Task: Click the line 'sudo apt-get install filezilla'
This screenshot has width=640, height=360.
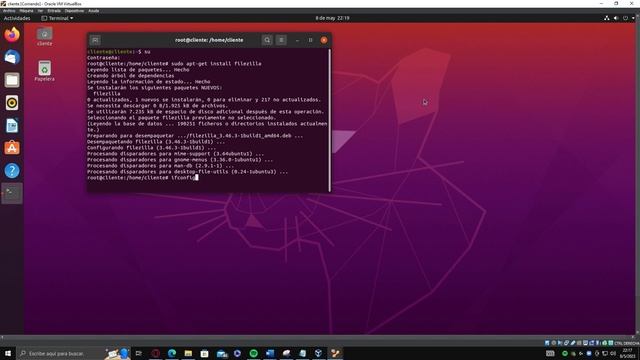Action: click(216, 64)
